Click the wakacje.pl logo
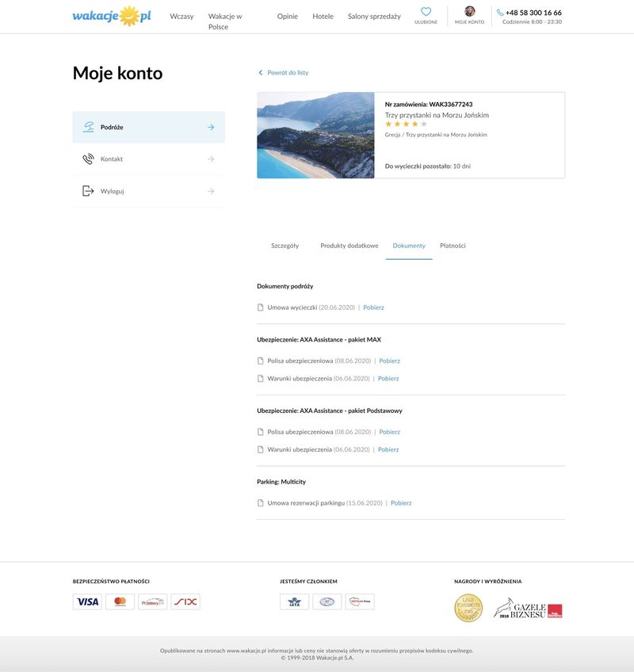634x672 pixels. (x=111, y=16)
